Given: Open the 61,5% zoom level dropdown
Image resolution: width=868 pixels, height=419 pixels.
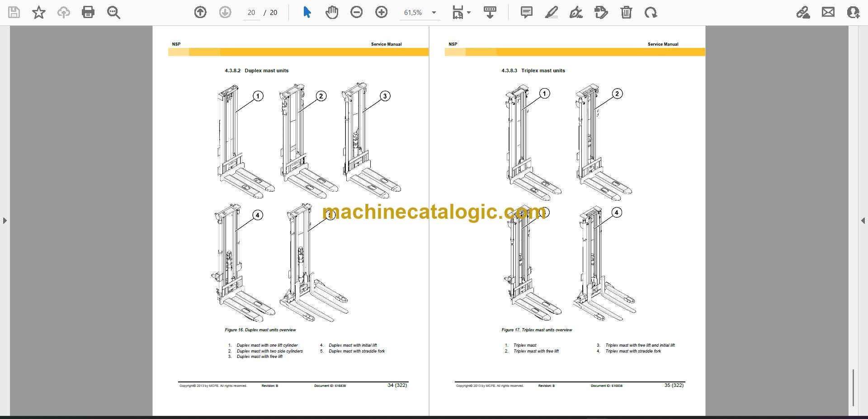Looking at the screenshot, I should [420, 13].
